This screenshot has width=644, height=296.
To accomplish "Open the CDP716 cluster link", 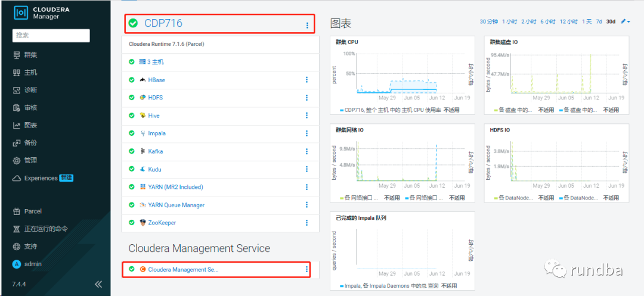I will [163, 23].
